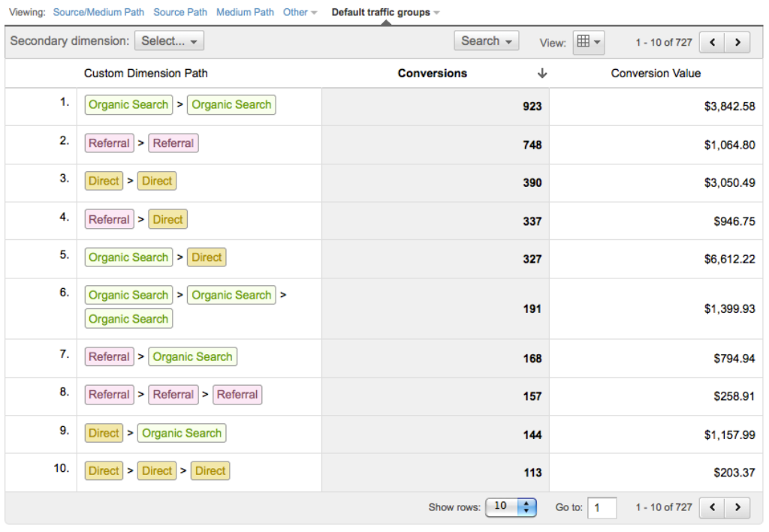Open the table View grid selector
The height and width of the screenshot is (532, 769).
[588, 42]
